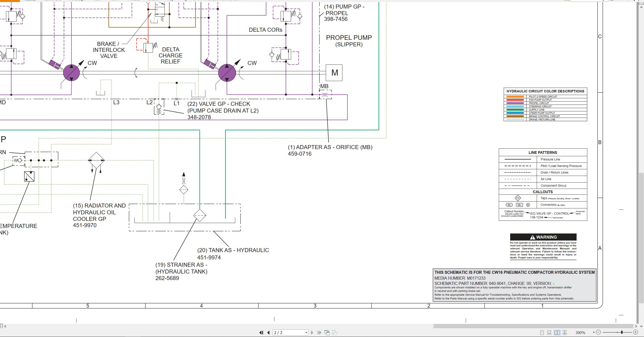The image size is (644, 337).
Task: Click the 'DELTA CORs' label
Action: 265,30
